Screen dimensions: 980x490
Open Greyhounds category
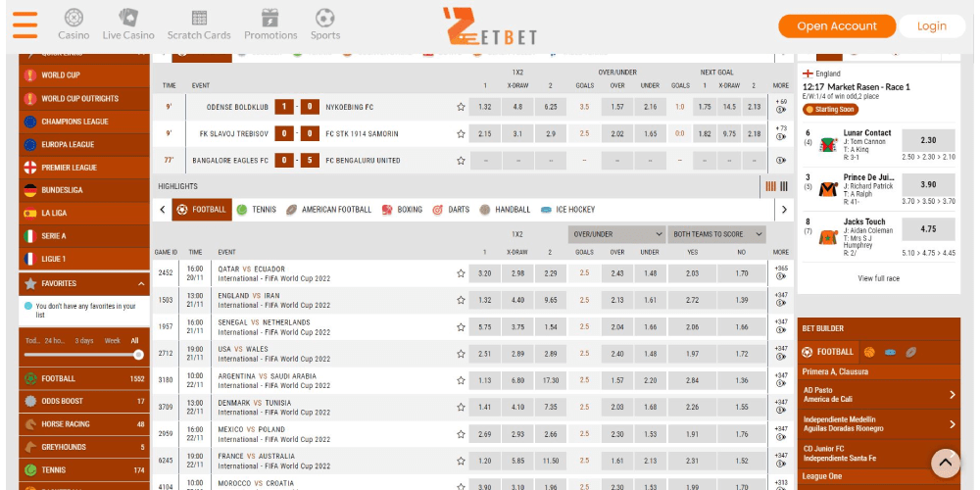tap(84, 447)
